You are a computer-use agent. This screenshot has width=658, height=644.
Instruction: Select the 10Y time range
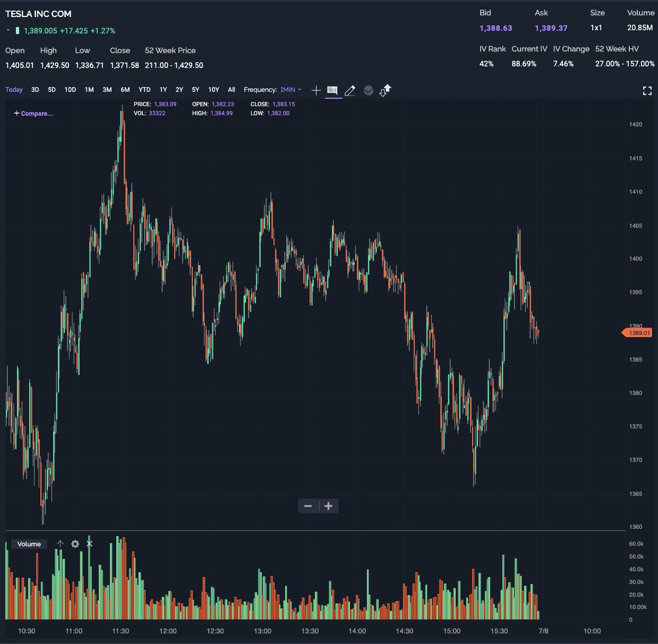[214, 89]
